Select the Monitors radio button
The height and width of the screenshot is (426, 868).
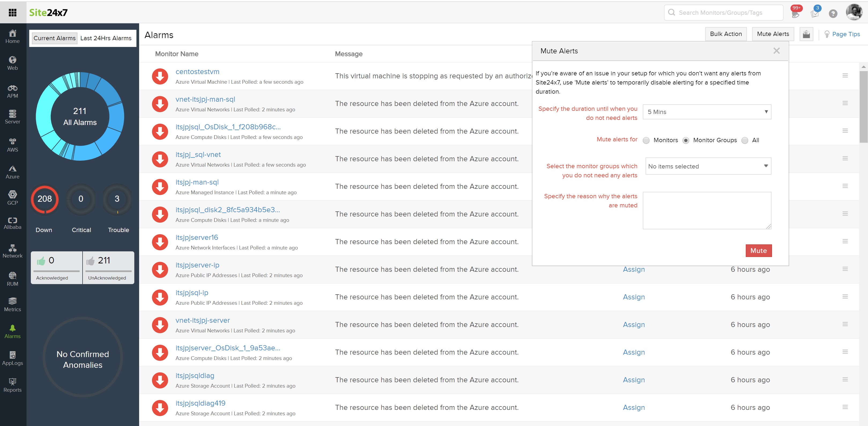tap(646, 140)
